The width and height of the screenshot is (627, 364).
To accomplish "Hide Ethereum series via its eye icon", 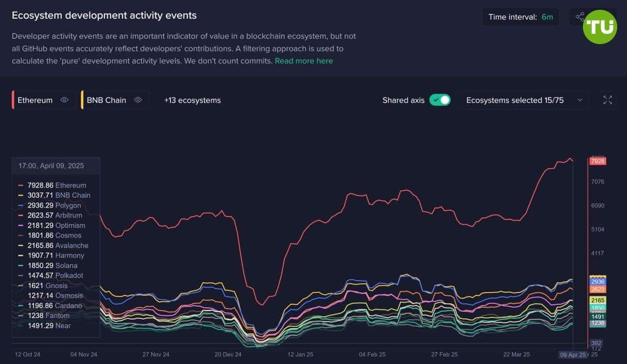I will pyautogui.click(x=64, y=100).
